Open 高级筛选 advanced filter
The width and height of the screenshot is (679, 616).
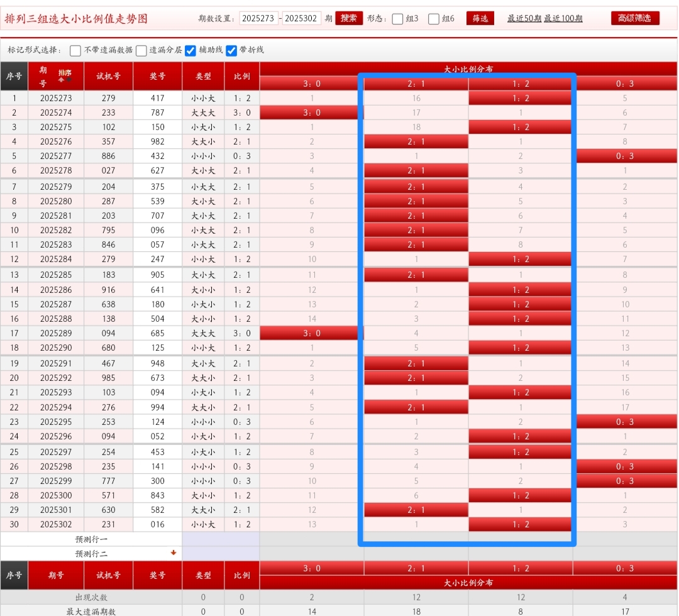pos(635,18)
